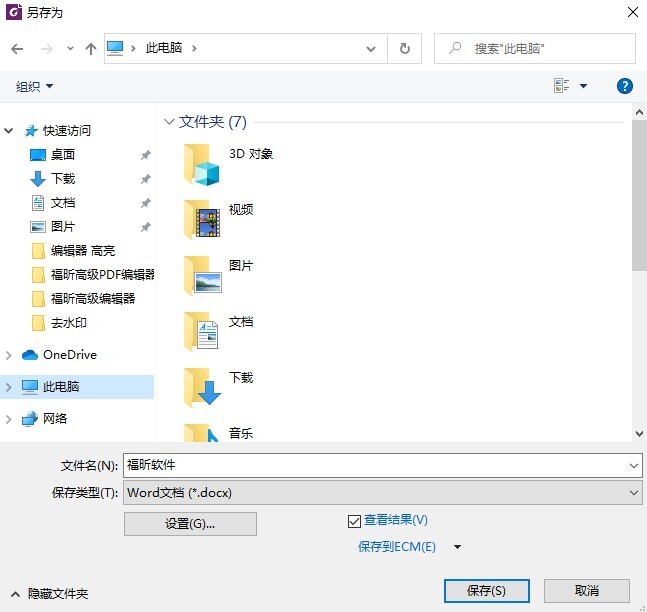Click the 保存到ECM(E) link
Screen dimensions: 647x612
397,547
